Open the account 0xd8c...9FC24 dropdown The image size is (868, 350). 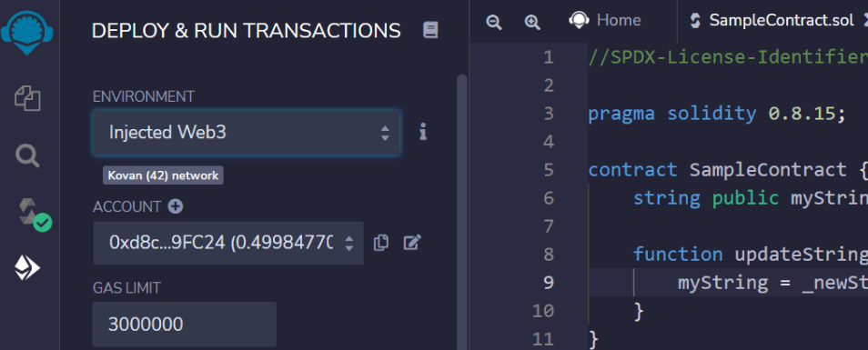(228, 243)
